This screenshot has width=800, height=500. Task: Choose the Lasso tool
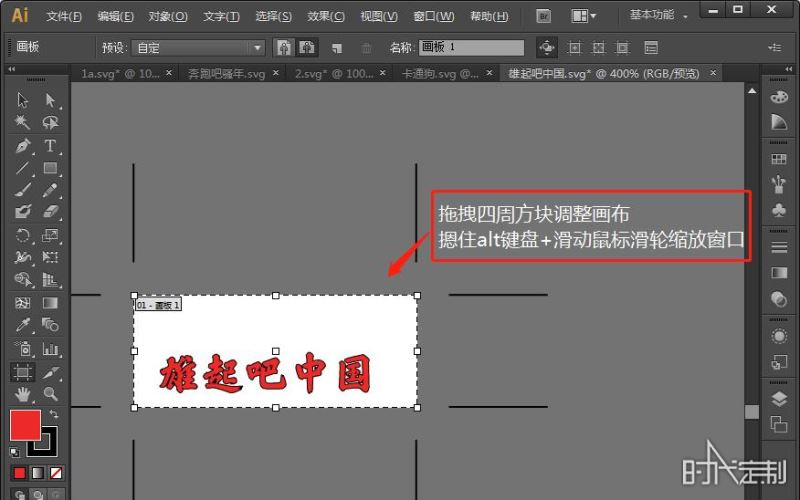50,122
